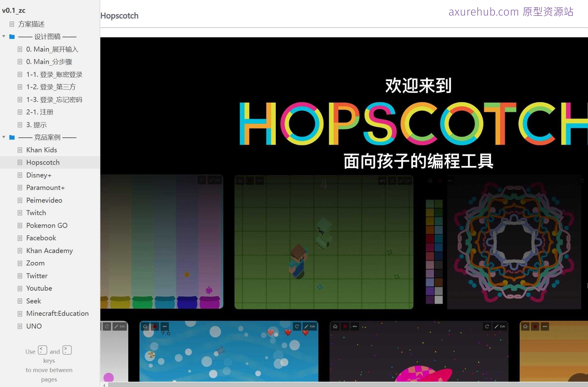Open the Khan Kids page
The height and width of the screenshot is (387, 588).
click(42, 150)
